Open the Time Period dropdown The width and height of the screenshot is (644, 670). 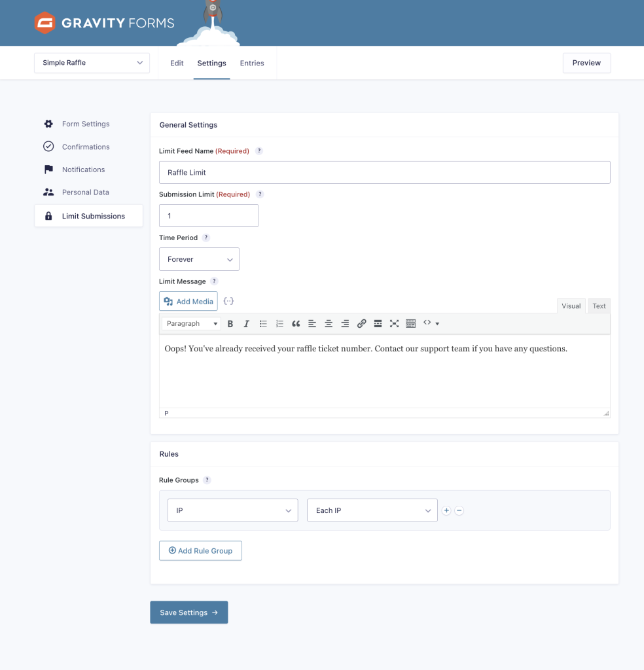198,258
